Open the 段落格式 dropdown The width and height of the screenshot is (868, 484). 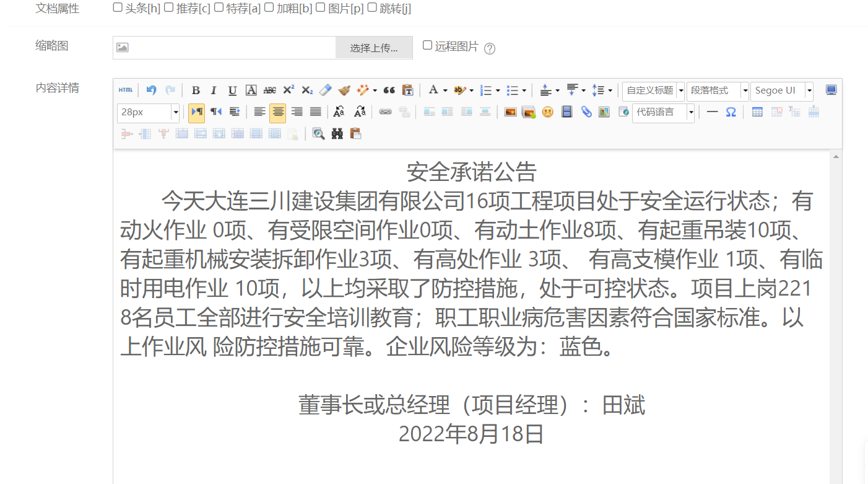(718, 90)
